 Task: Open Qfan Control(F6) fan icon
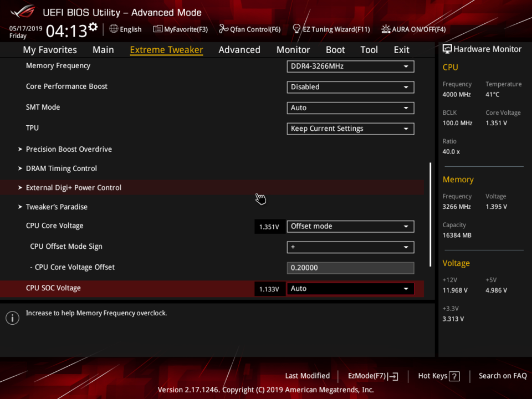click(x=223, y=29)
